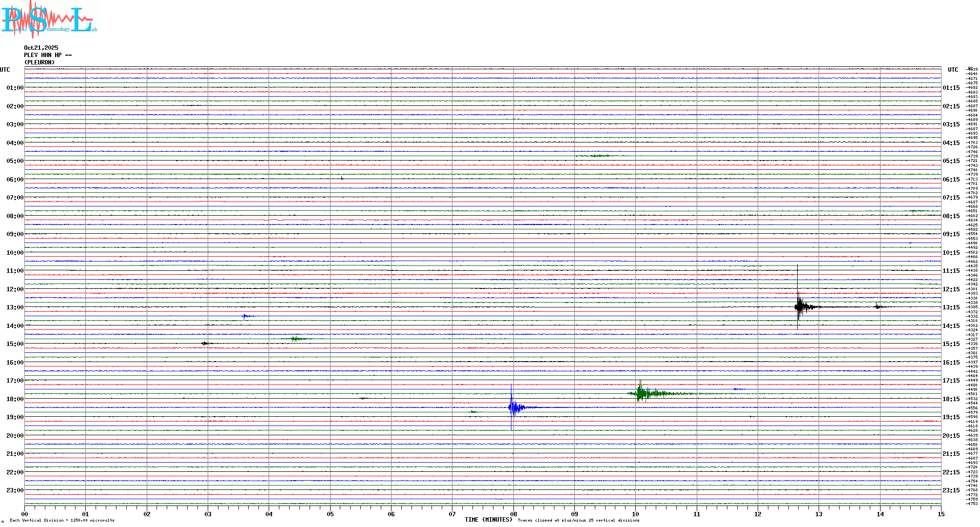Click the right UTC axis header

click(x=953, y=70)
